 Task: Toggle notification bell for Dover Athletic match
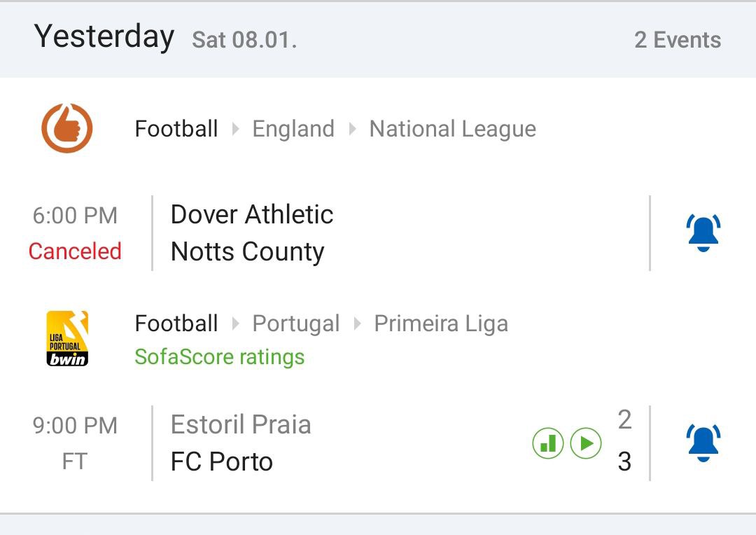pyautogui.click(x=703, y=233)
